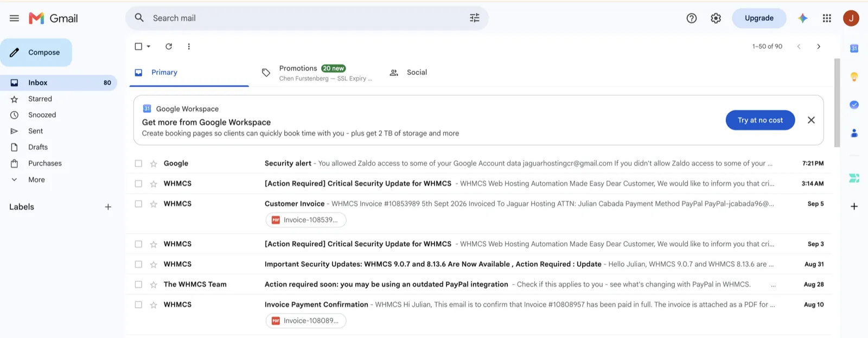Open Tasks in the side panel
This screenshot has width=868, height=338.
click(854, 105)
